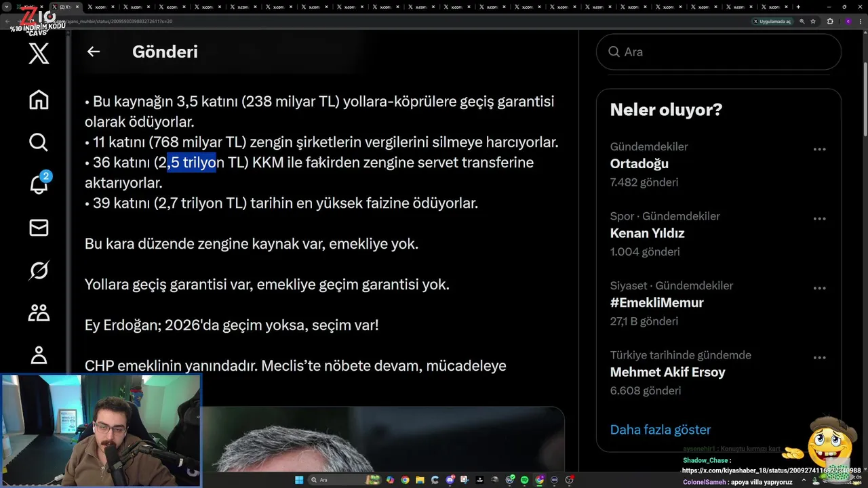Open Grok icon in the sidebar
Screen dimensions: 868x488
click(39, 270)
